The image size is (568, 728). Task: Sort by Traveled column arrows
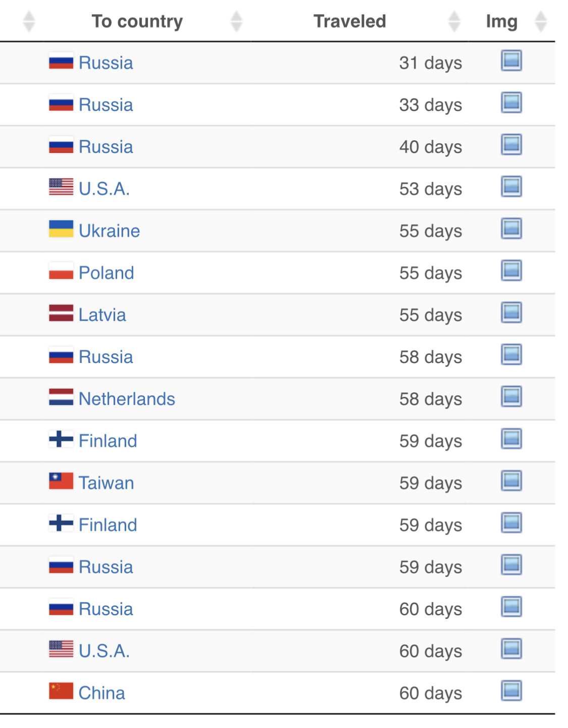pos(454,21)
